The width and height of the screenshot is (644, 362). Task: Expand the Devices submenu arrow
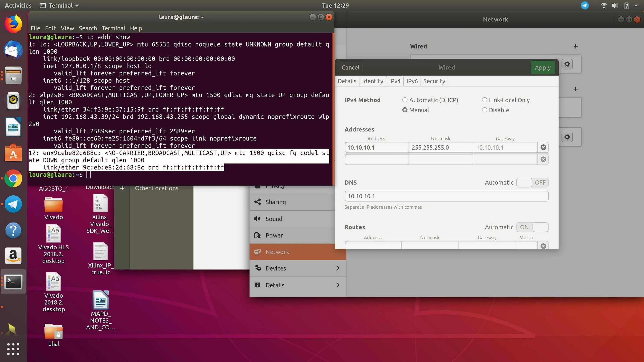pyautogui.click(x=337, y=268)
